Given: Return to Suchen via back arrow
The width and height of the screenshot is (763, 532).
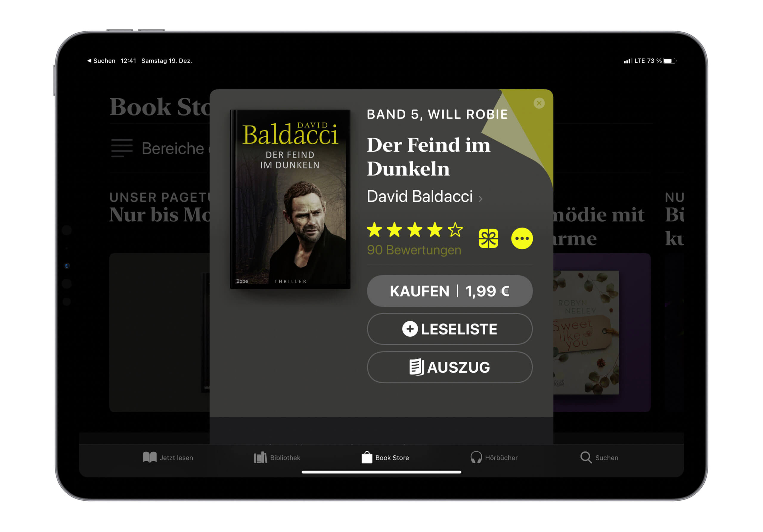Looking at the screenshot, I should 101,61.
